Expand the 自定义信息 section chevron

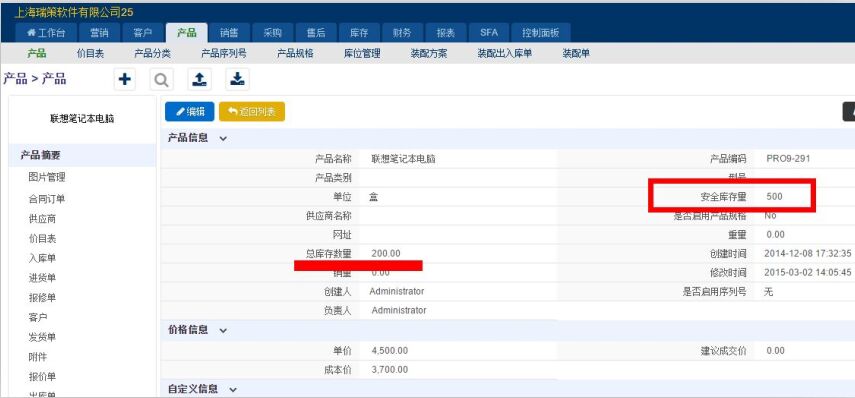point(233,390)
